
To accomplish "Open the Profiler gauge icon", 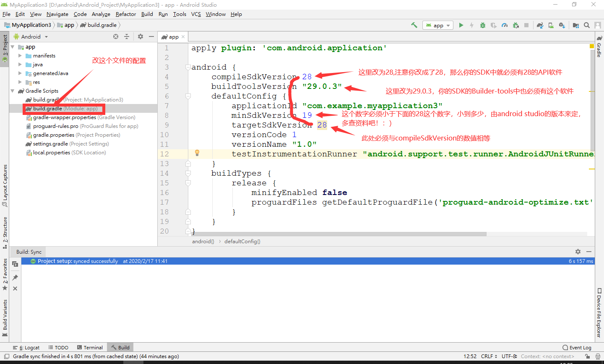I will point(505,25).
